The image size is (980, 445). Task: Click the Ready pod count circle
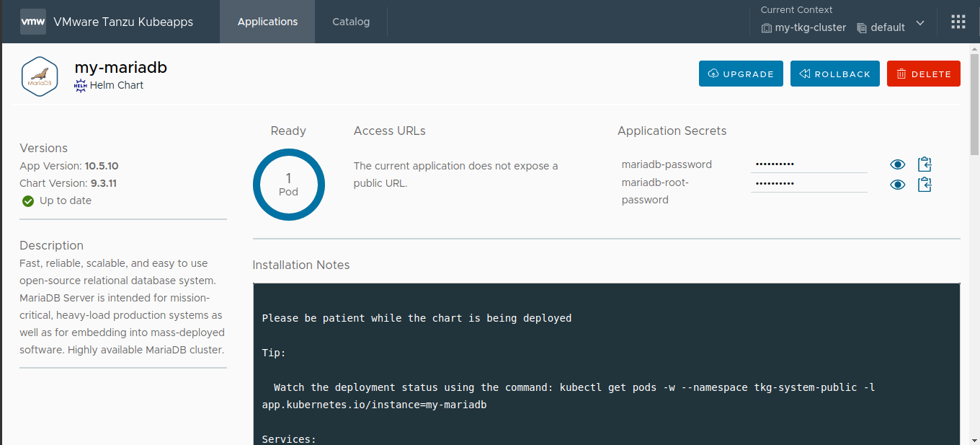[288, 184]
